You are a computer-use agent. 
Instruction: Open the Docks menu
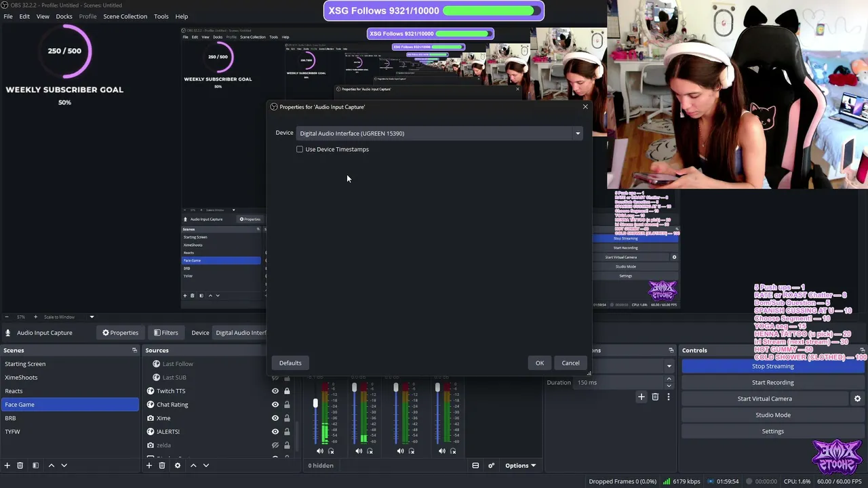64,16
